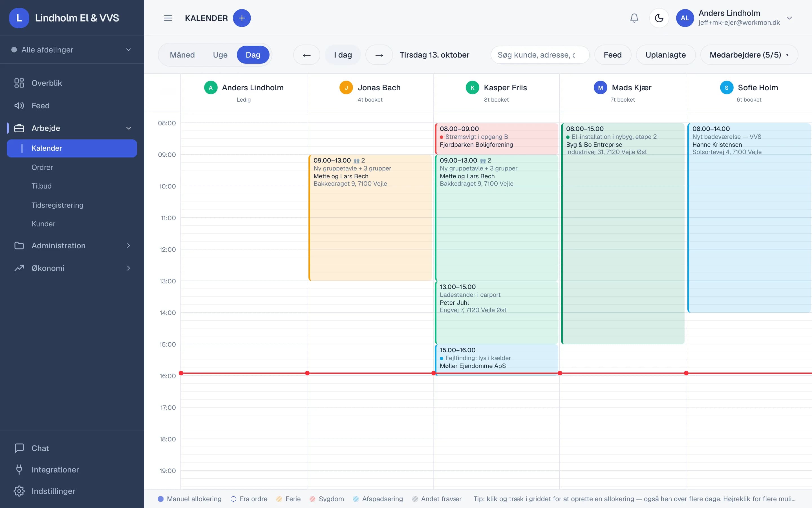This screenshot has width=812, height=508.
Task: Open Tidsregistrering in the sidebar
Action: click(x=58, y=205)
